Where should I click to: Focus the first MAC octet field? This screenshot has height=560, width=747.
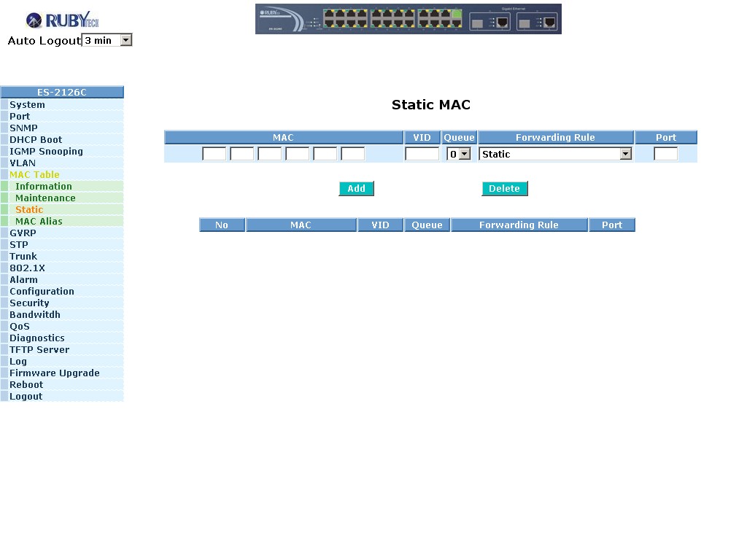(x=214, y=154)
